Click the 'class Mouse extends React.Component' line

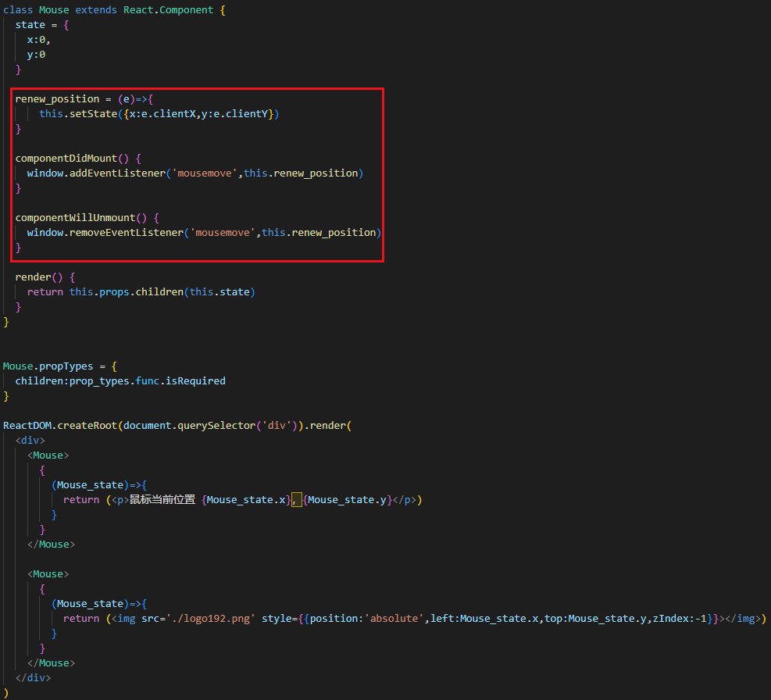(114, 10)
